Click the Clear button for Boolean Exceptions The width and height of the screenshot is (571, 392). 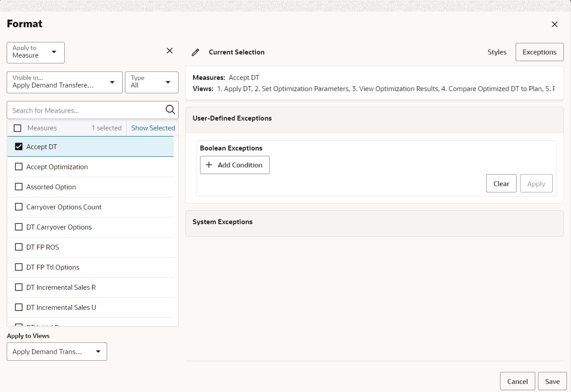click(x=501, y=183)
